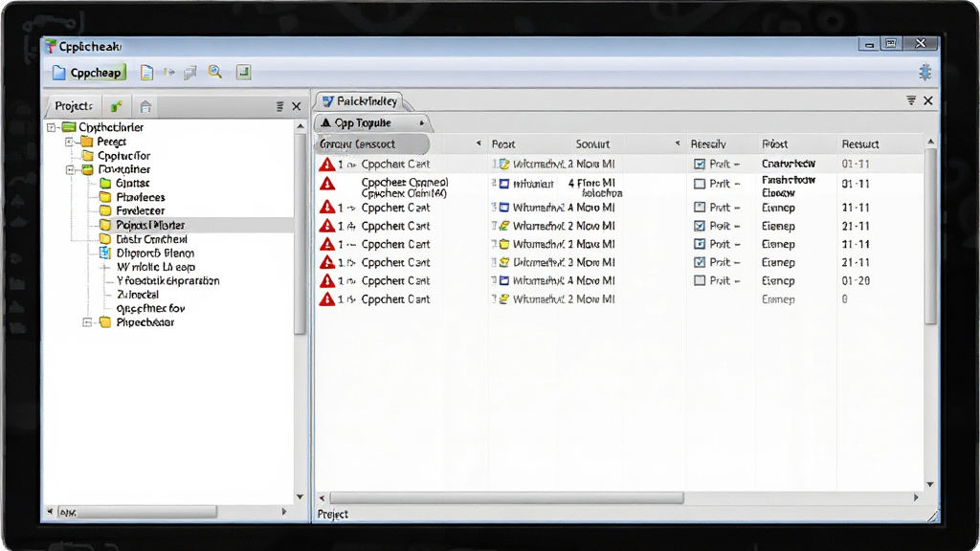Toggle the checkbox in Craturtedw row
980x551 pixels.
700,165
